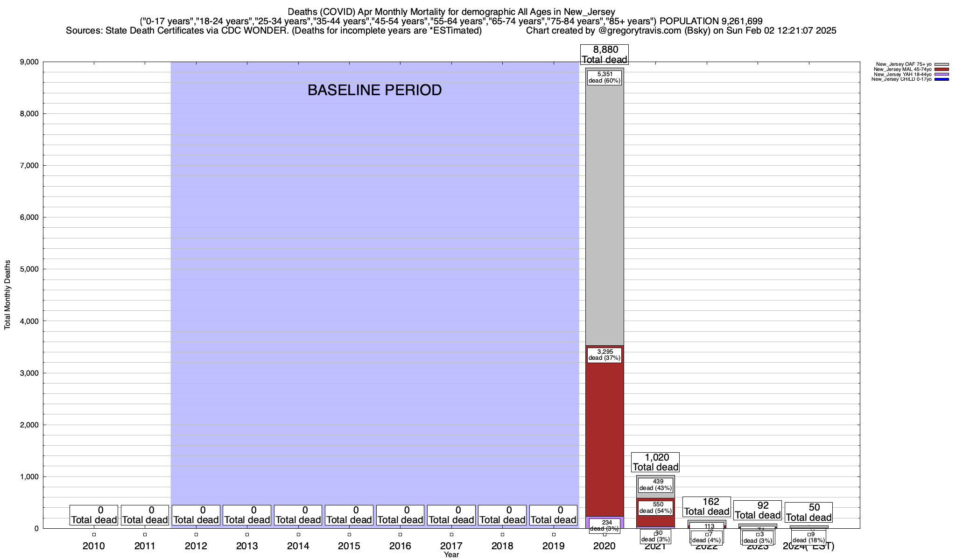Click the 92 Total dead label

click(x=758, y=511)
